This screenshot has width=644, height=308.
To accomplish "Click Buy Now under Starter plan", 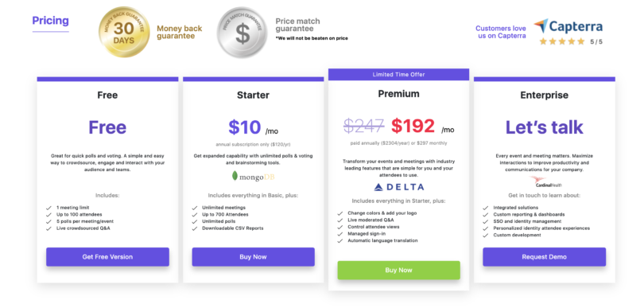I will [253, 257].
